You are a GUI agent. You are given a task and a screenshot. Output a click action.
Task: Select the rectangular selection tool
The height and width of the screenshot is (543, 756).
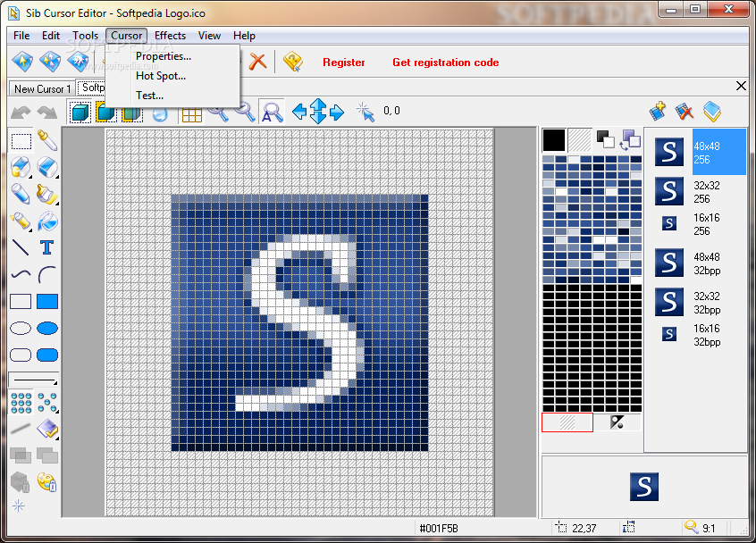[21, 141]
